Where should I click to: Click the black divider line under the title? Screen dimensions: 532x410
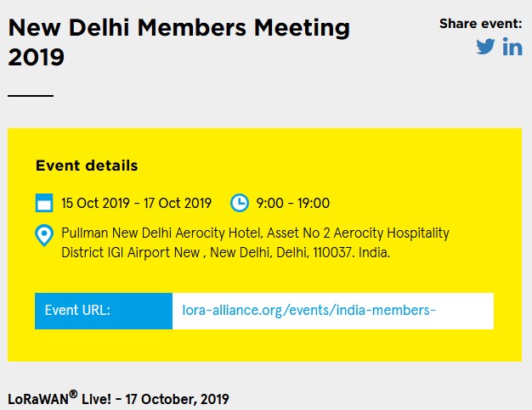31,96
